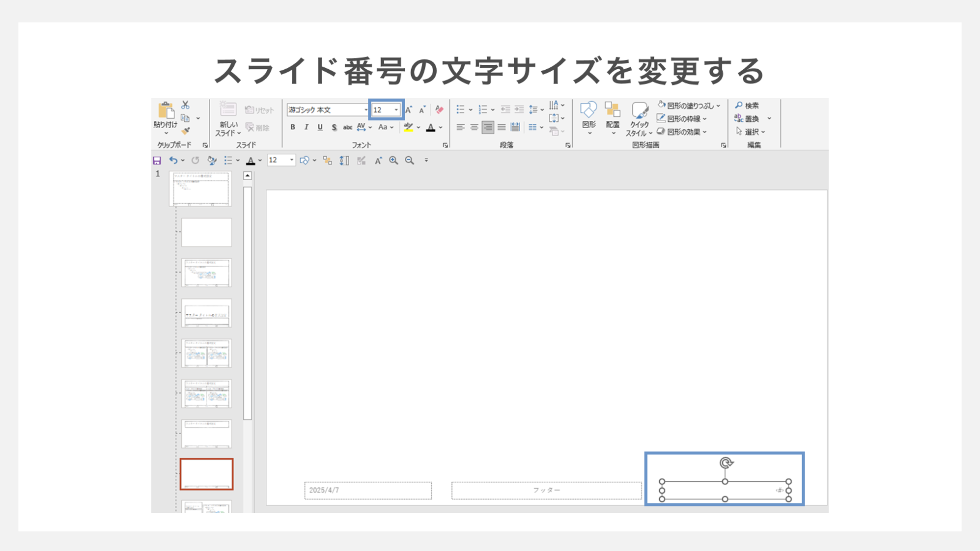Image resolution: width=980 pixels, height=551 pixels.
Task: Justify text alignment
Action: click(x=502, y=127)
